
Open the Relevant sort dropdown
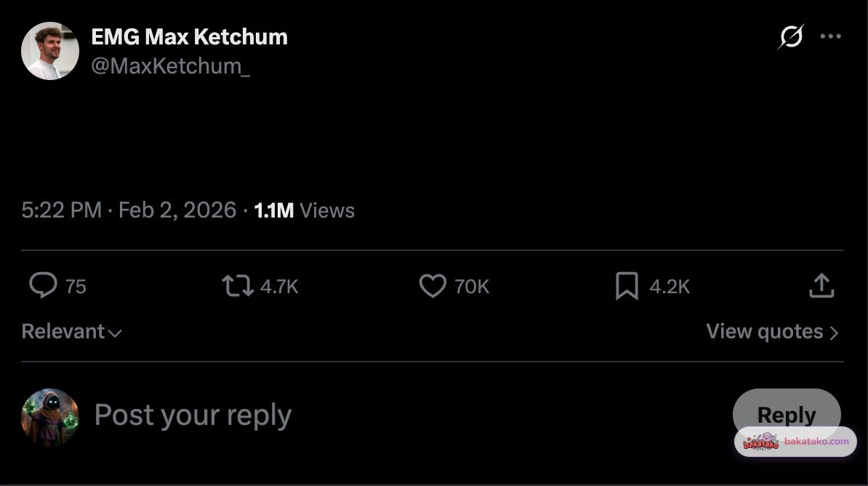coord(71,332)
